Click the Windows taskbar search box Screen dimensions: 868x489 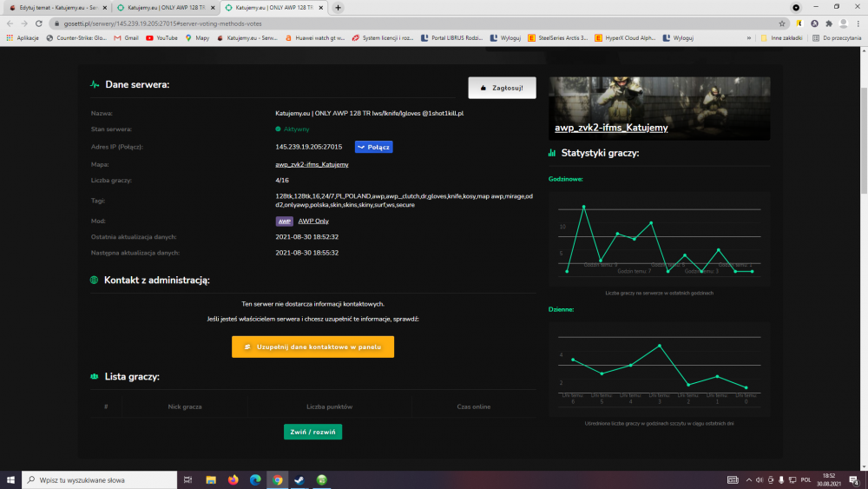(100, 479)
